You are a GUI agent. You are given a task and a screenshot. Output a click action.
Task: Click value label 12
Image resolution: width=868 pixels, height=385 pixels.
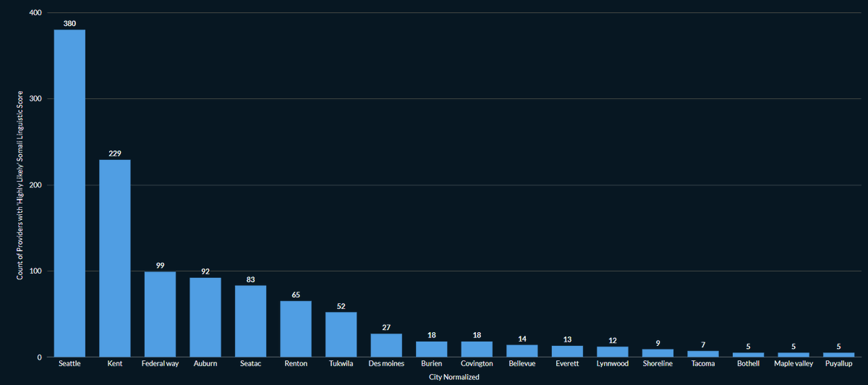612,340
